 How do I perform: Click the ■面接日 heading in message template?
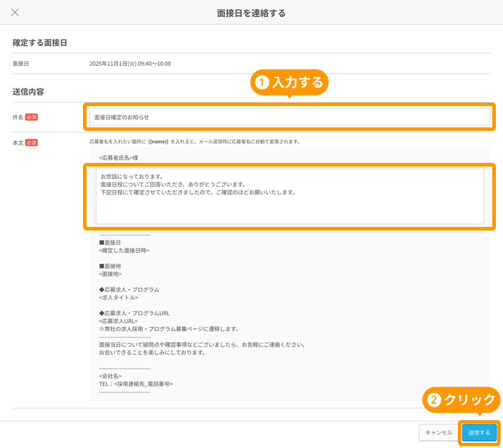(110, 242)
